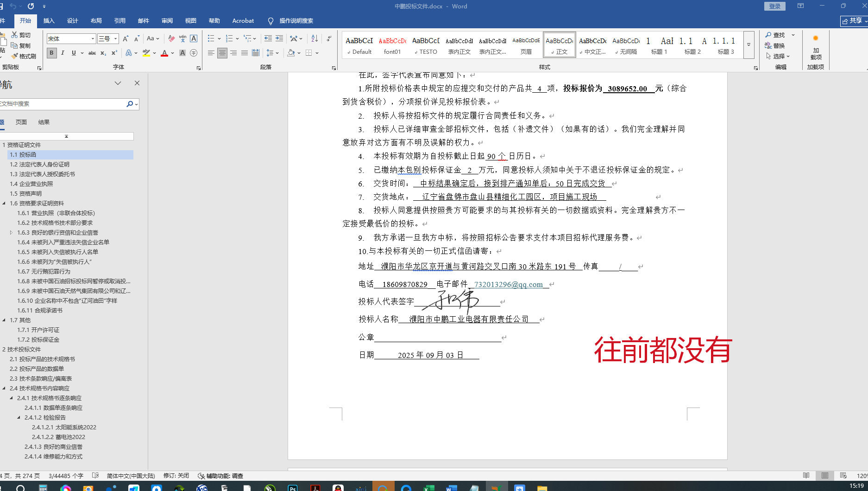Open the 替换 replace dialog
Image resolution: width=868 pixels, height=491 pixels.
pyautogui.click(x=775, y=45)
